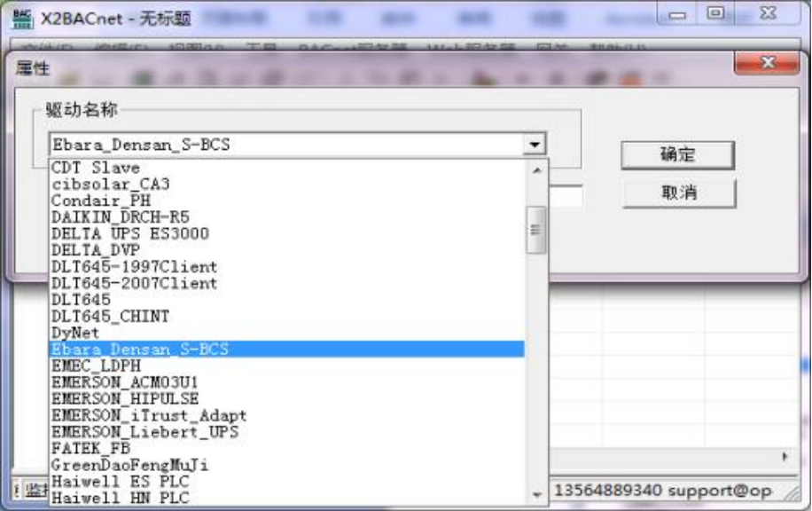Choose Haiwell ES PLC driver
The width and height of the screenshot is (812, 511).
pyautogui.click(x=287, y=482)
